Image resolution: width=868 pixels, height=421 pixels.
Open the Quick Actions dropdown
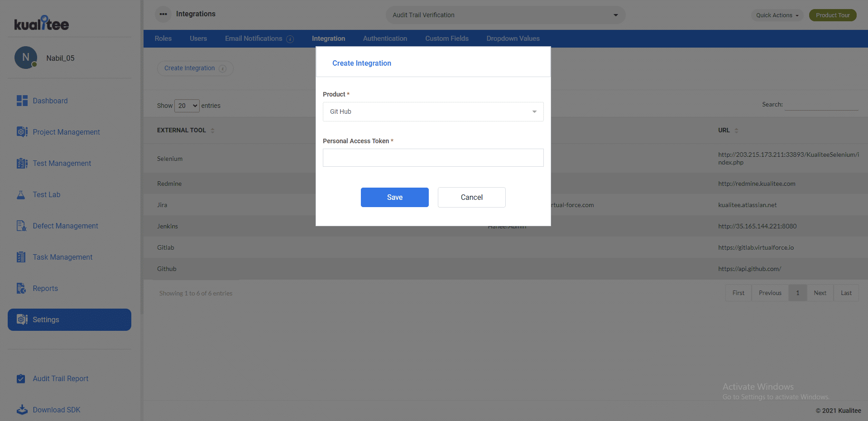777,15
